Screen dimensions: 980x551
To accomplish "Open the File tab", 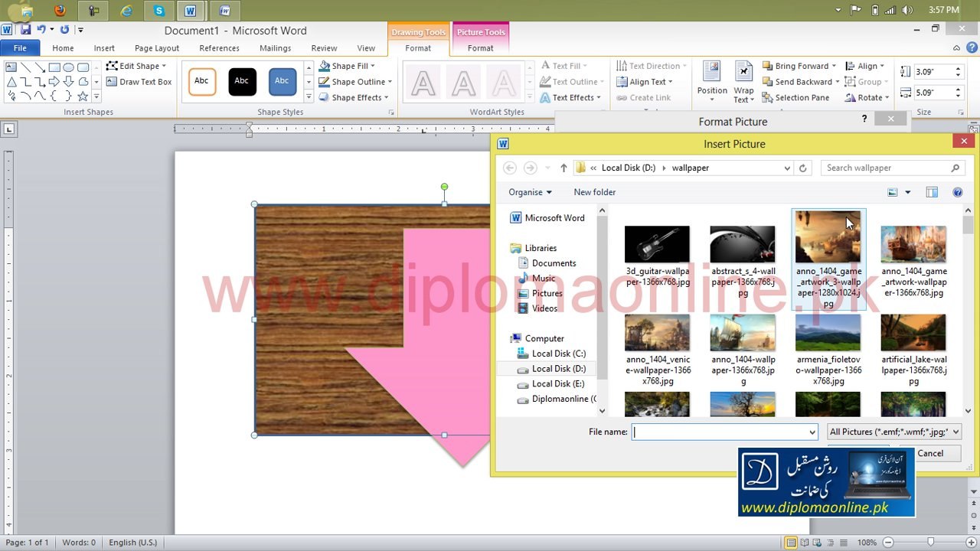I will tap(20, 48).
